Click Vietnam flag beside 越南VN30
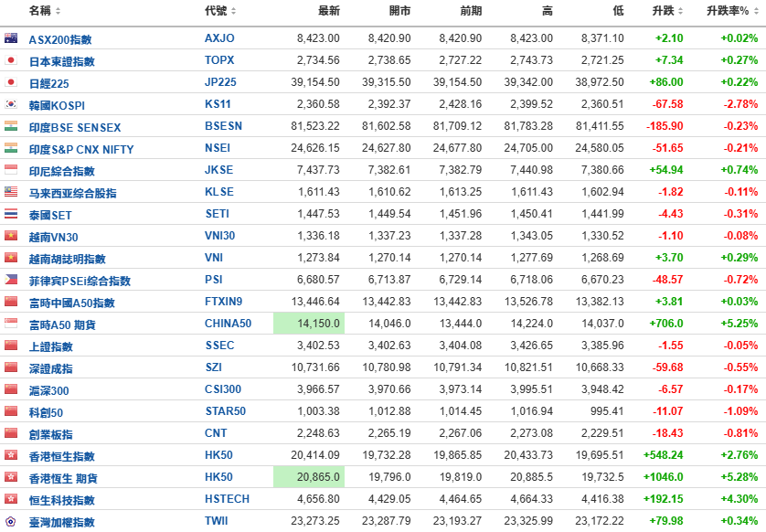766x532 pixels. pos(11,236)
